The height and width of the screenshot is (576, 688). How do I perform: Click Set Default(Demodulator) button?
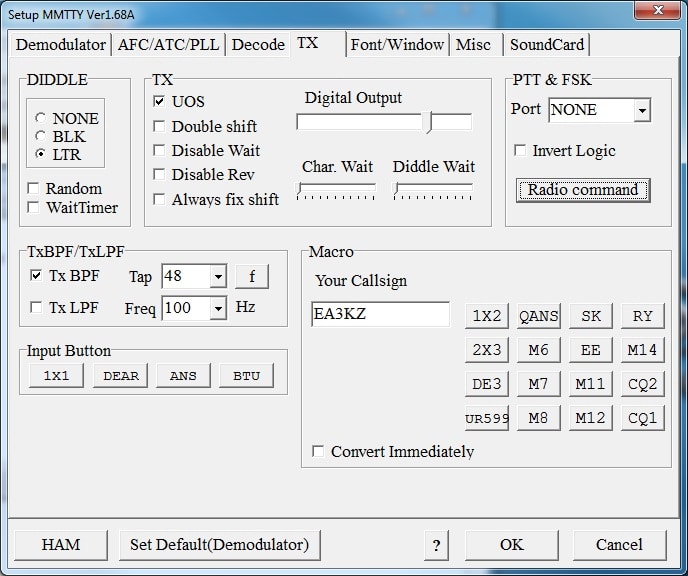219,545
